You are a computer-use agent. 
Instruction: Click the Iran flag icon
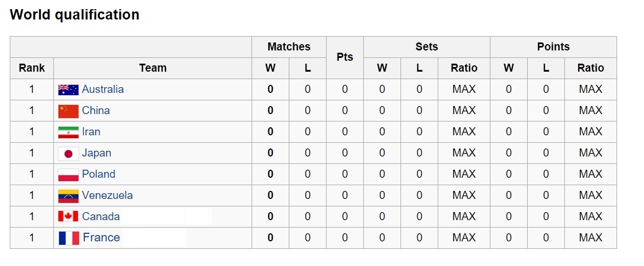tap(68, 132)
